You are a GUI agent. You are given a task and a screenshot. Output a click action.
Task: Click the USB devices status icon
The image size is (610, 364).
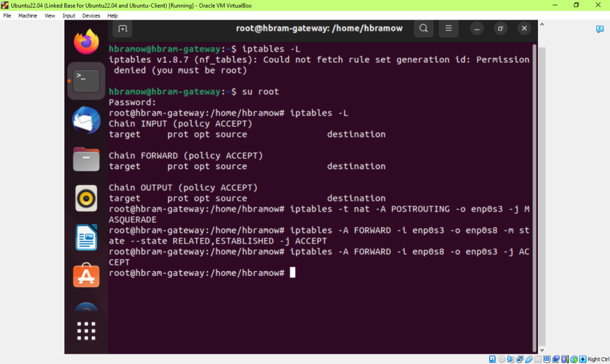click(529, 359)
